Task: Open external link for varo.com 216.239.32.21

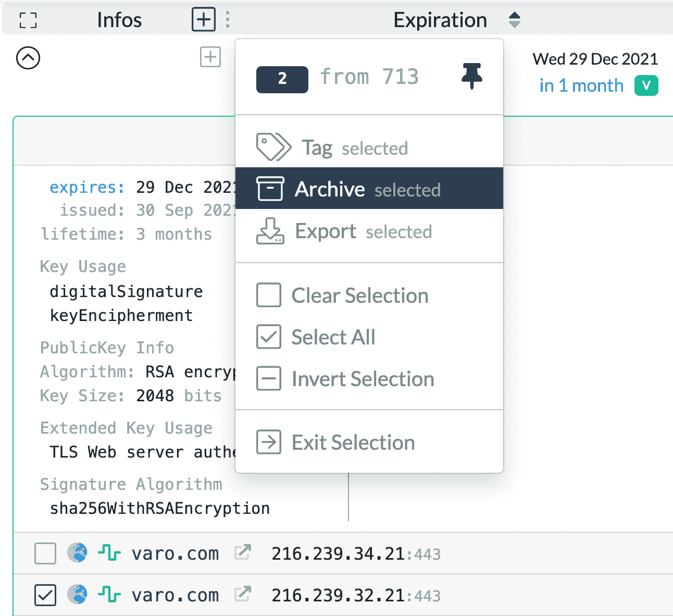Action: pyautogui.click(x=243, y=595)
